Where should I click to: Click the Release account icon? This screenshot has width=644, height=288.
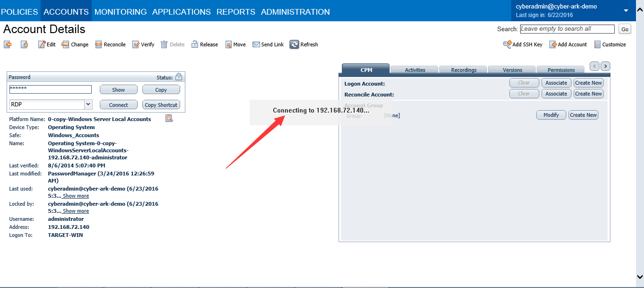pyautogui.click(x=195, y=44)
